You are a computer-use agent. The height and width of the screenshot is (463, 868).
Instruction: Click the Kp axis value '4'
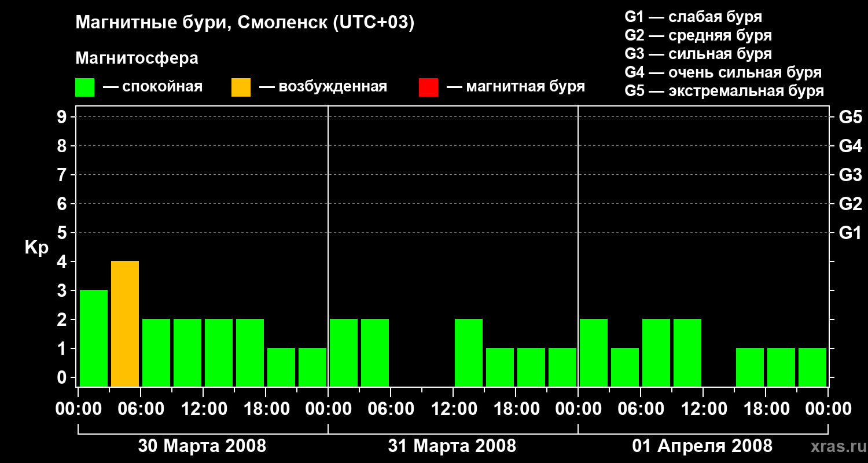tap(63, 262)
